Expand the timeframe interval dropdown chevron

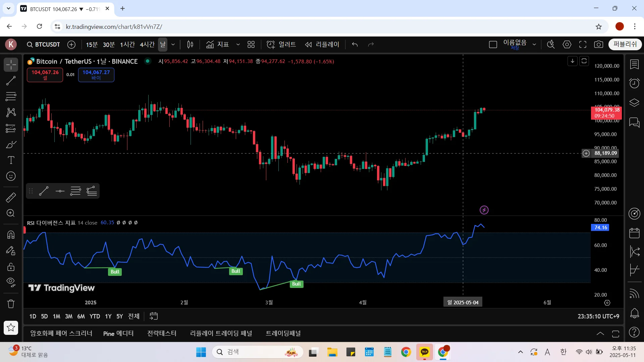(173, 45)
